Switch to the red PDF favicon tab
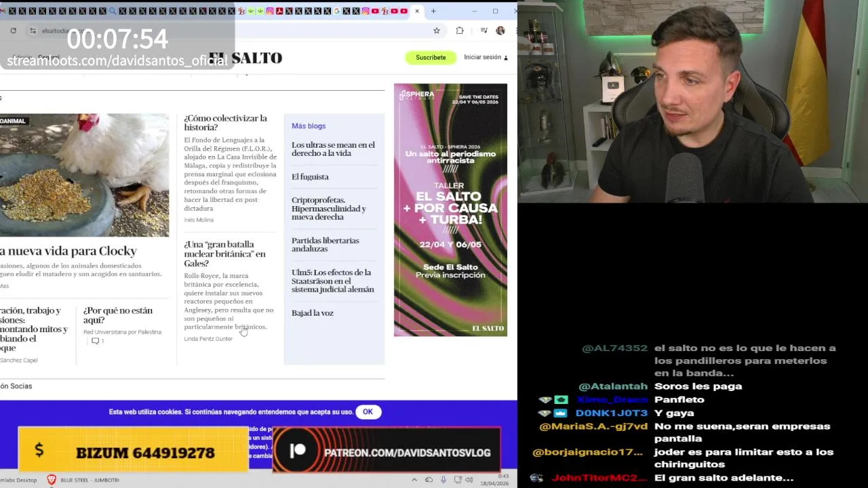 (x=279, y=11)
